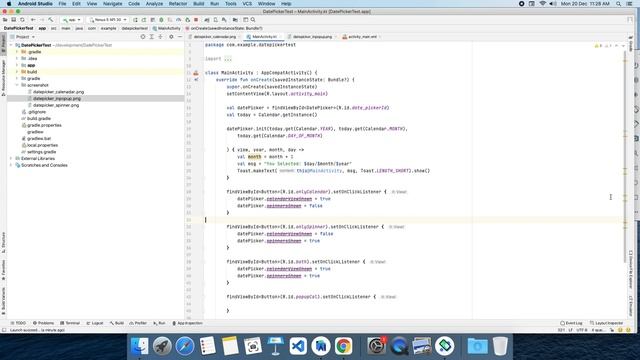This screenshot has width=640, height=360.
Task: Open Visual Studio Code in the Dock
Action: pos(298,346)
